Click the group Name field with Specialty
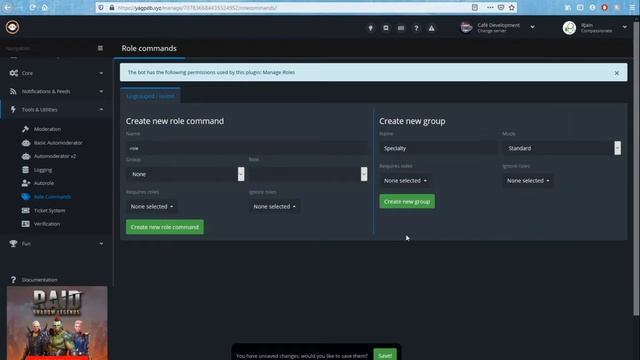Viewport: 640px width, 360px height. [x=438, y=148]
